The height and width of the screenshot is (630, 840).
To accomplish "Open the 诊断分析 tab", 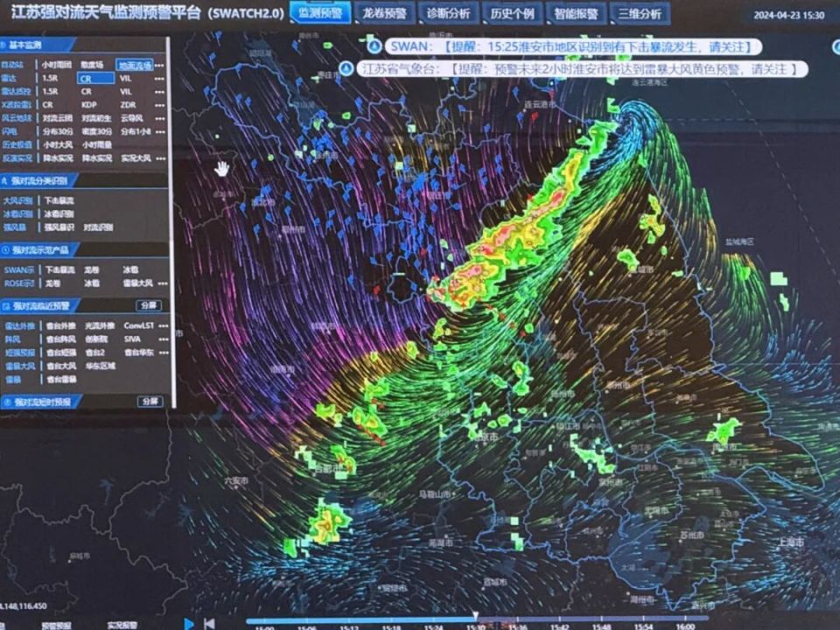I will (x=448, y=13).
